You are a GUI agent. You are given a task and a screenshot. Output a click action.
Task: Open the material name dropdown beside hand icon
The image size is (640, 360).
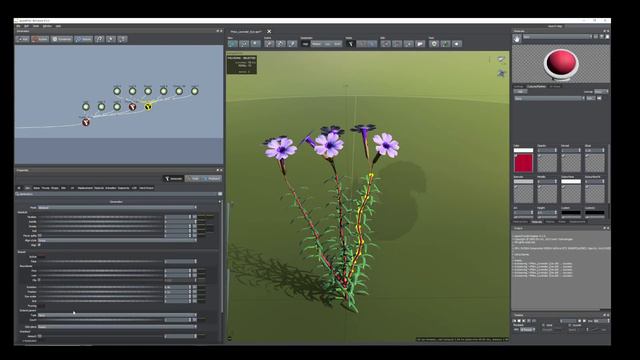[558, 37]
